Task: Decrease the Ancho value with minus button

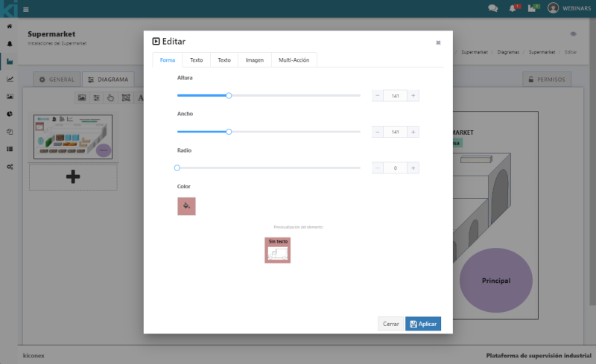Action: coord(378,132)
